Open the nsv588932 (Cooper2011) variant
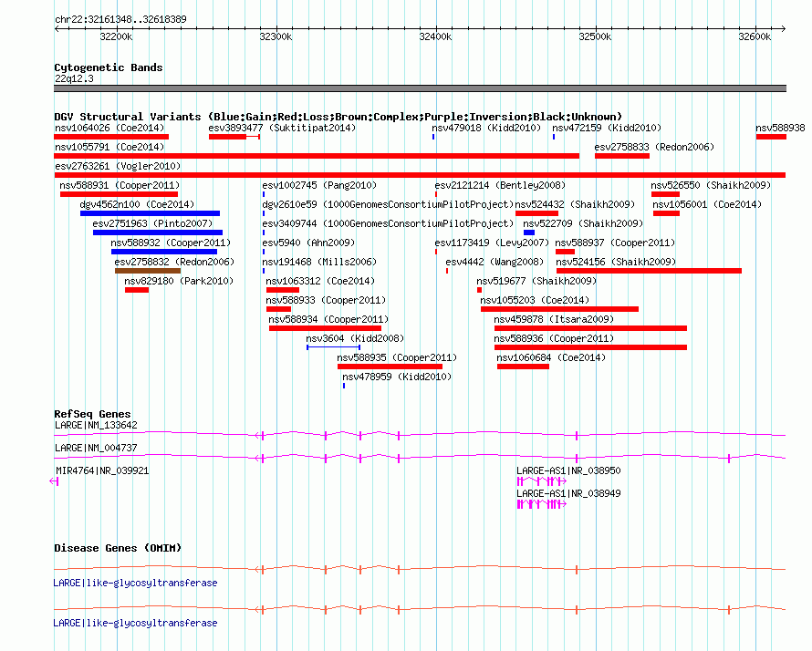812x651 pixels. pos(171,243)
